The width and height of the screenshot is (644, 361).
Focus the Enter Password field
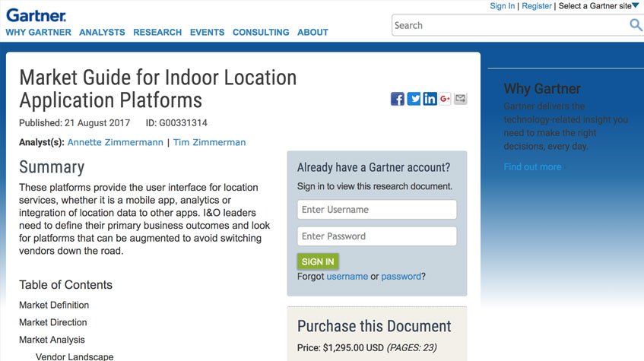pyautogui.click(x=377, y=236)
